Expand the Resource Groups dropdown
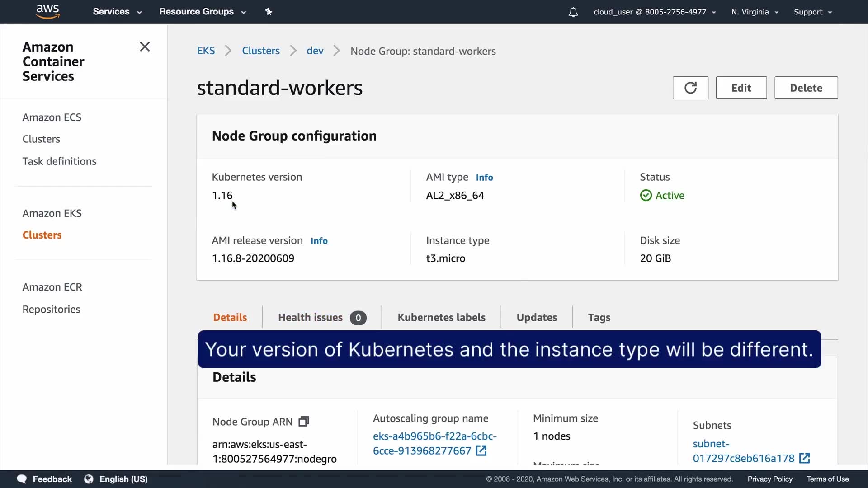The height and width of the screenshot is (488, 868). [202, 12]
